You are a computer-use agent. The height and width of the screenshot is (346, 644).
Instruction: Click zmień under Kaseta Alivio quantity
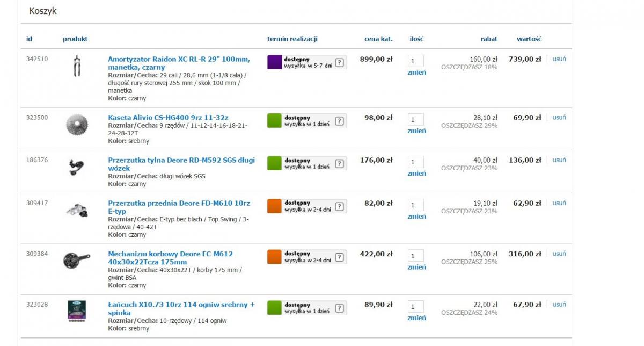tap(416, 131)
